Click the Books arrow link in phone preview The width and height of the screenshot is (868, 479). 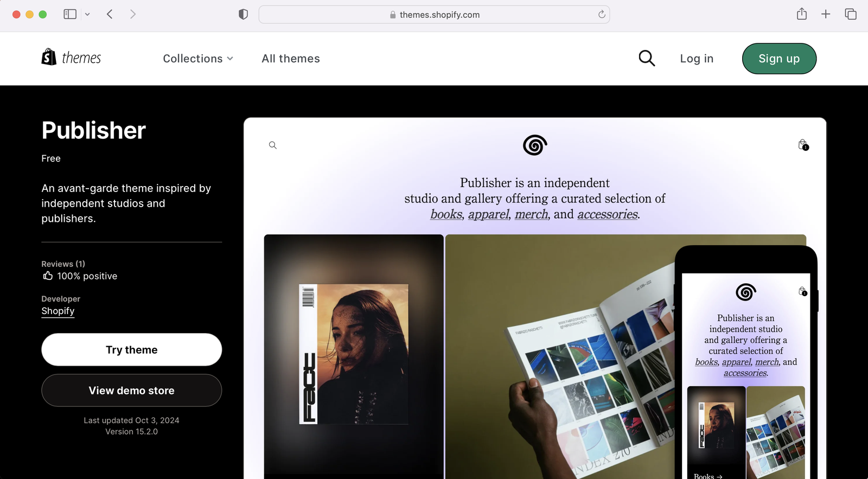(x=708, y=476)
